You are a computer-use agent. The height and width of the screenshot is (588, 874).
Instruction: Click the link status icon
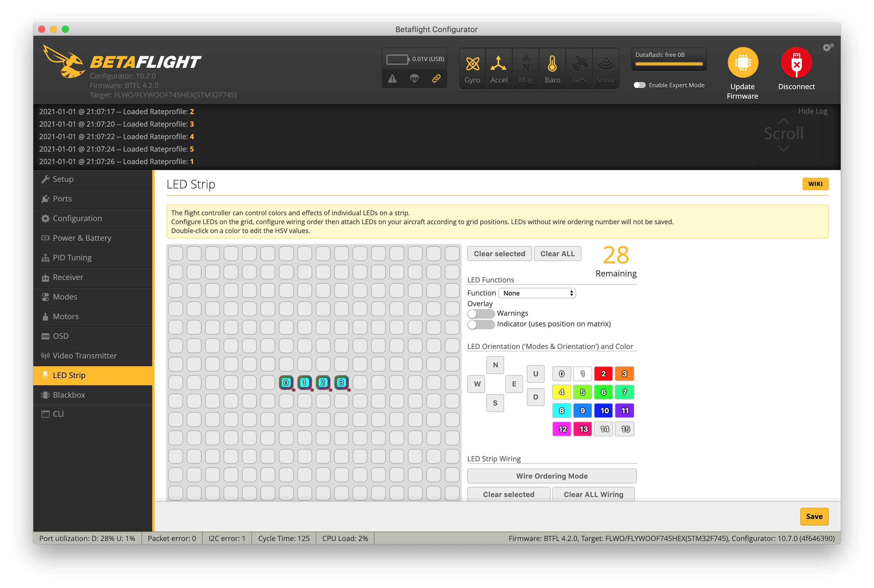[436, 79]
